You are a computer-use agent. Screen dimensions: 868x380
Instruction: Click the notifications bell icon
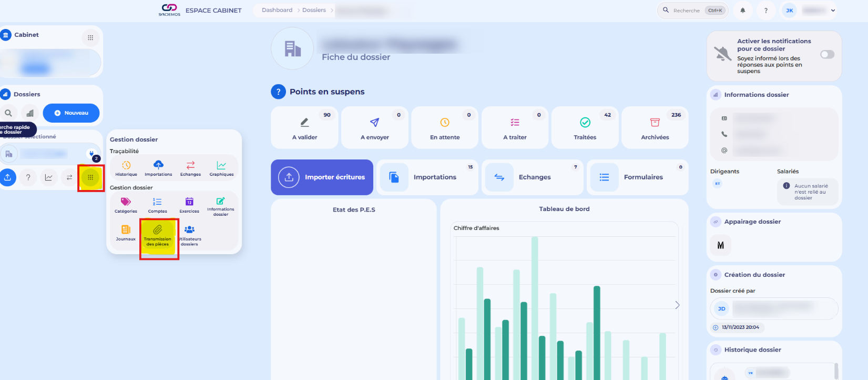pos(743,11)
